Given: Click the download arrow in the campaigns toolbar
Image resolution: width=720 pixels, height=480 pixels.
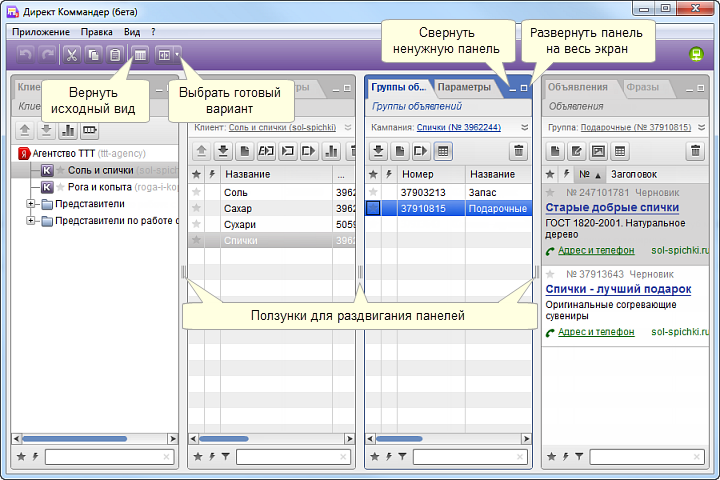Looking at the screenshot, I should point(223,151).
